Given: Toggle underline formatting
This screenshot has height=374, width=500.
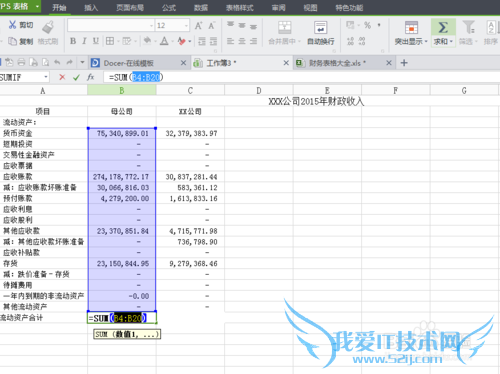Looking at the screenshot, I should [96, 41].
